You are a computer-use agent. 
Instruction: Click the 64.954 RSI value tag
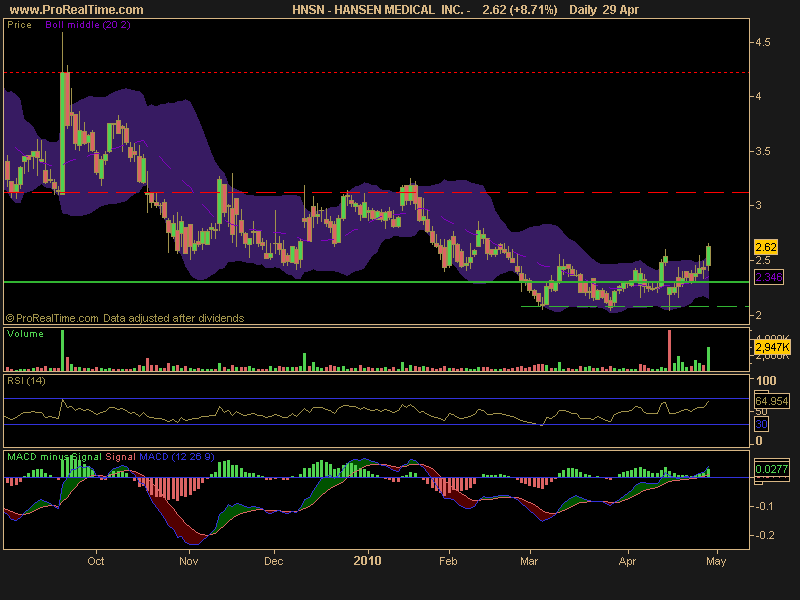click(772, 401)
